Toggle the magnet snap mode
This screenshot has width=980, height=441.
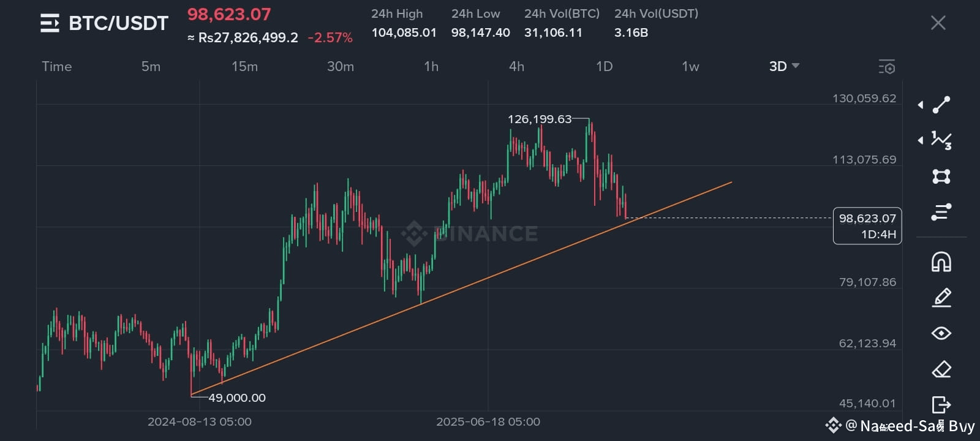[941, 262]
